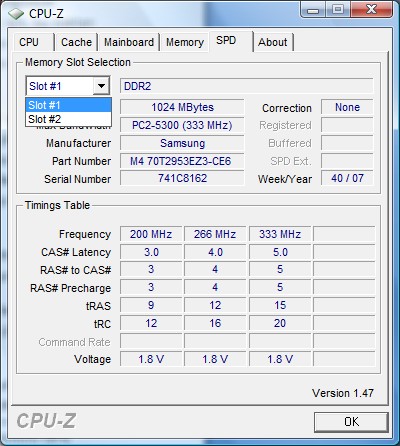Click the Part Number label
This screenshot has height=446, width=400.
pyautogui.click(x=82, y=161)
